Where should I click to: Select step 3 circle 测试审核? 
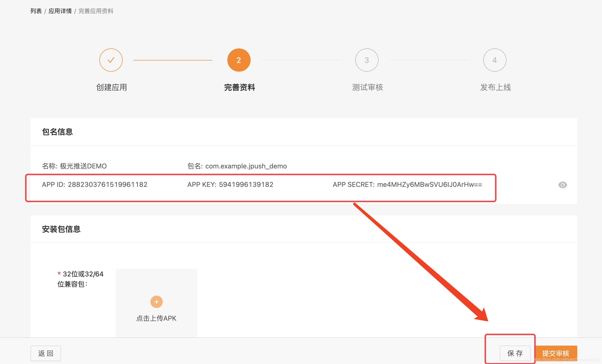[x=367, y=60]
